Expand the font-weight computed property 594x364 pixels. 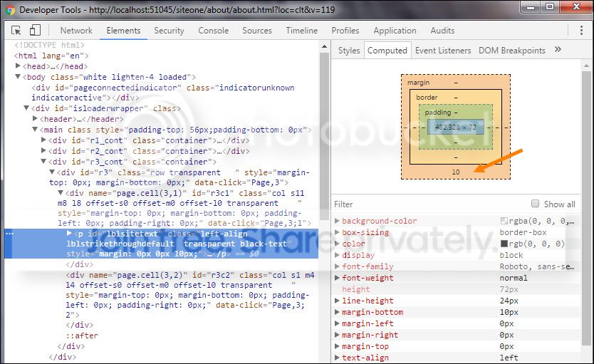[337, 278]
